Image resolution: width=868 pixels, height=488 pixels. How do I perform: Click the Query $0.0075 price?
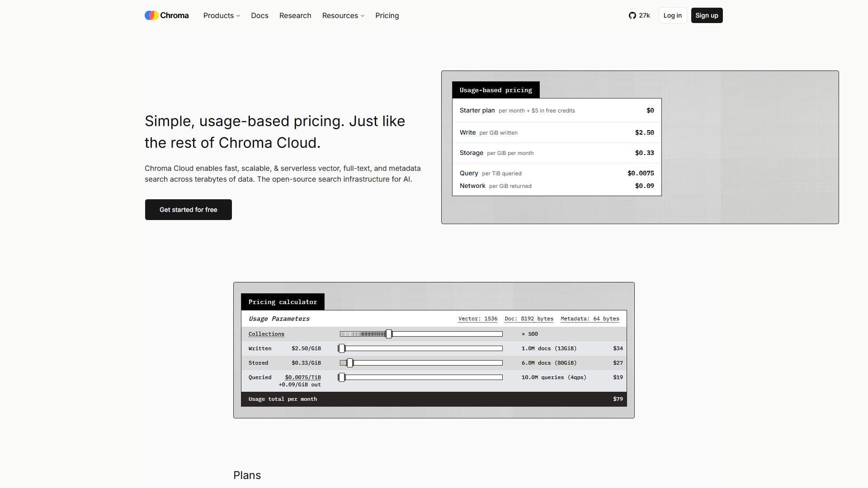641,173
